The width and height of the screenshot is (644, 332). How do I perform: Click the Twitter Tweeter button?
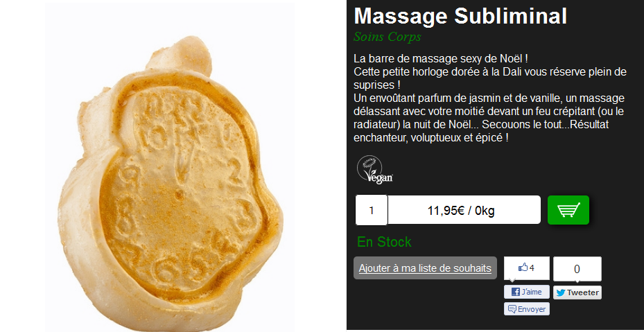[x=577, y=292]
